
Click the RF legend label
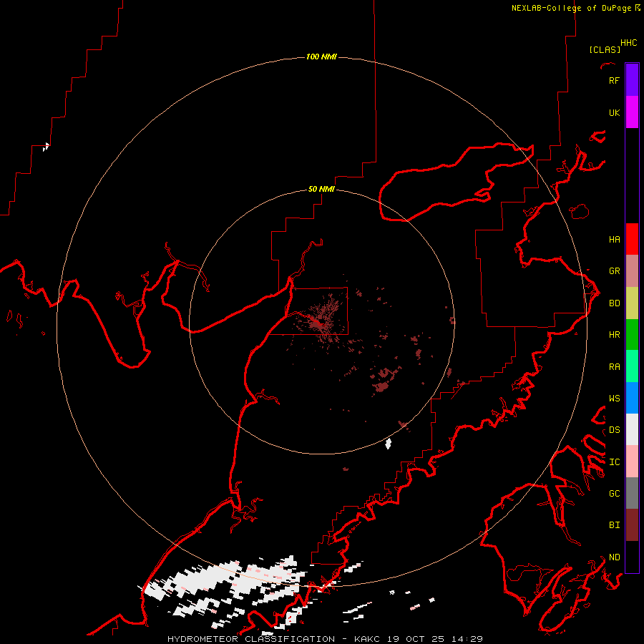[614, 80]
